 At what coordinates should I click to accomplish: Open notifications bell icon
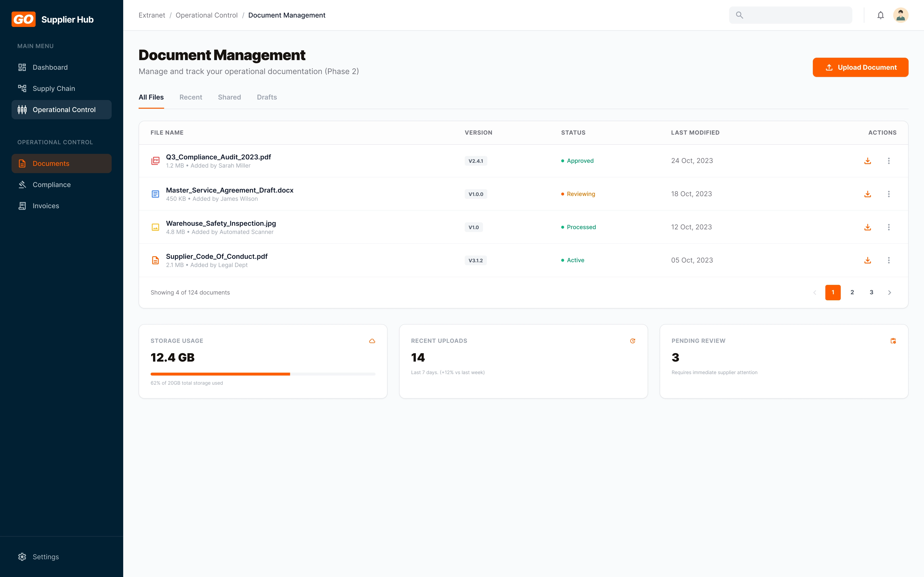(880, 15)
